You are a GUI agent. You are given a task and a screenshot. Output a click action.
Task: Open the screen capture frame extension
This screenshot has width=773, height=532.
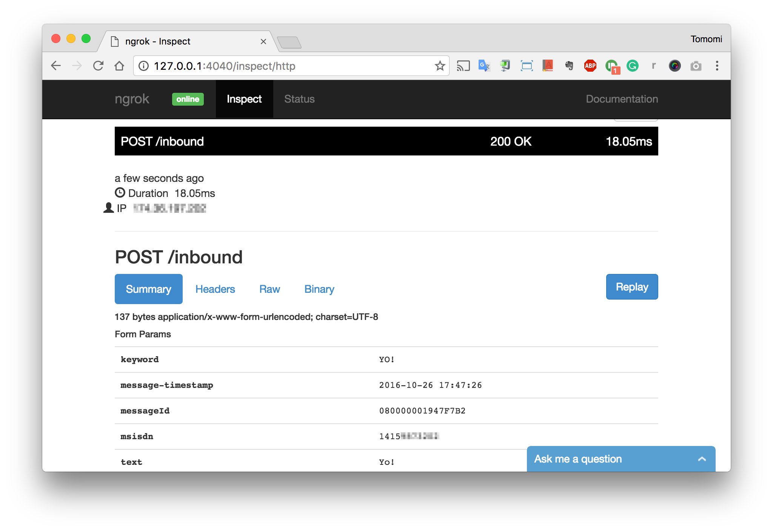point(527,66)
